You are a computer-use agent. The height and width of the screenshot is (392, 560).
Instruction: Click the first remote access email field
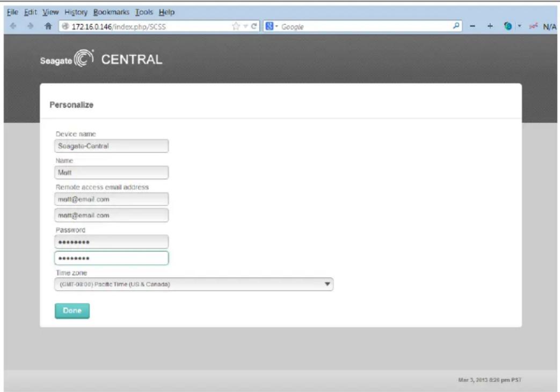pyautogui.click(x=112, y=199)
